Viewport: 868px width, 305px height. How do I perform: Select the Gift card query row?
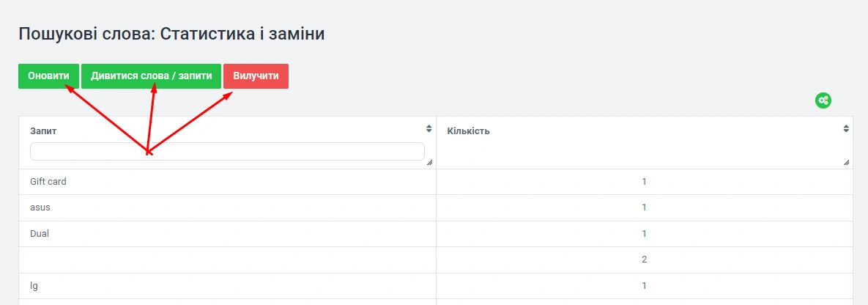(x=48, y=182)
